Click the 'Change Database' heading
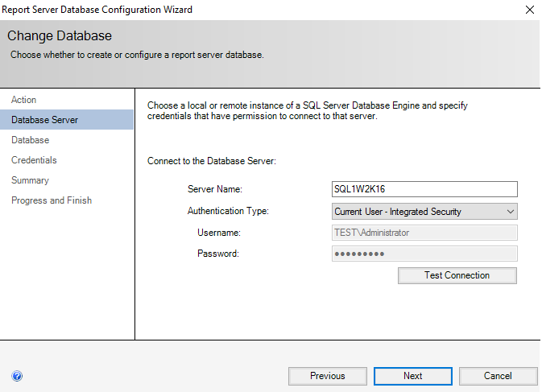The height and width of the screenshot is (392, 542). 60,36
